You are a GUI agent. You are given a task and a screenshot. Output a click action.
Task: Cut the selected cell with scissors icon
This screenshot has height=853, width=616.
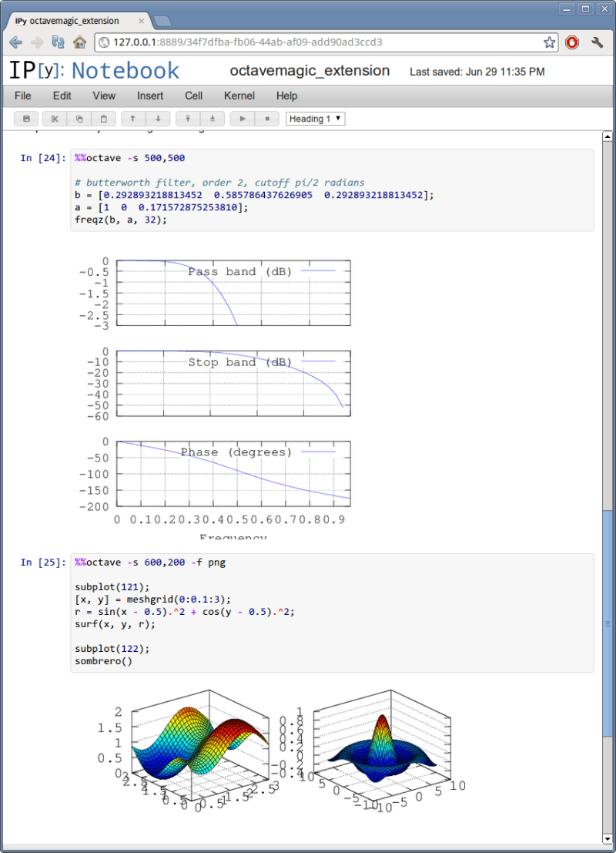tap(54, 118)
